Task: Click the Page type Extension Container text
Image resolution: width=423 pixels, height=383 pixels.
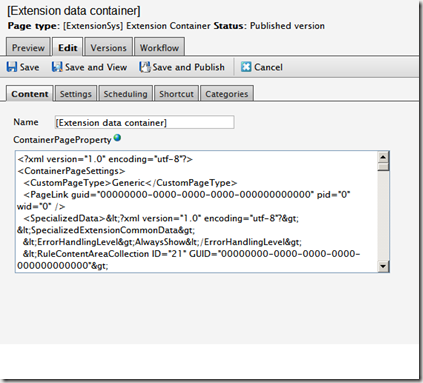Action: click(x=109, y=26)
